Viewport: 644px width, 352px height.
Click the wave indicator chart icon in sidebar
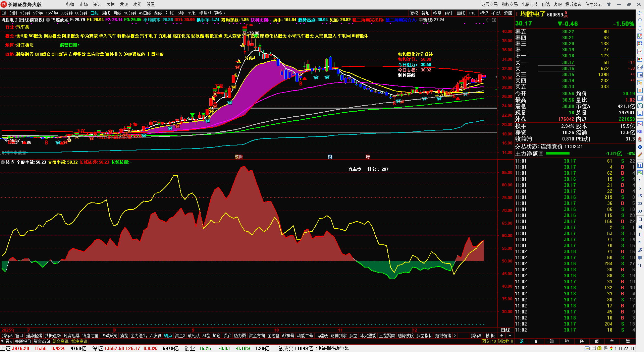pyautogui.click(x=640, y=123)
